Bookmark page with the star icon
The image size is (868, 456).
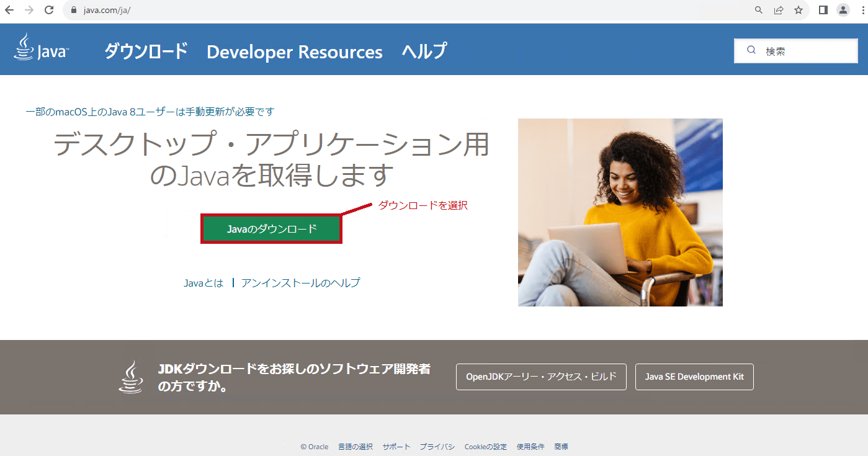coord(799,10)
